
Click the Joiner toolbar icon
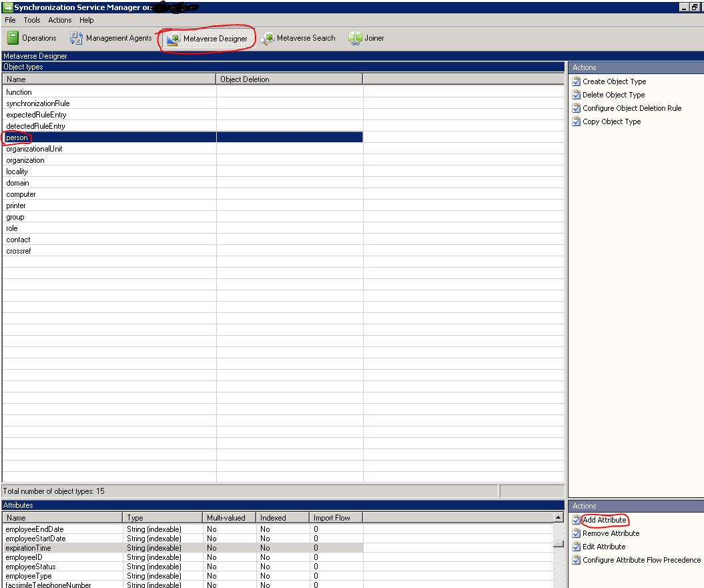tap(355, 38)
